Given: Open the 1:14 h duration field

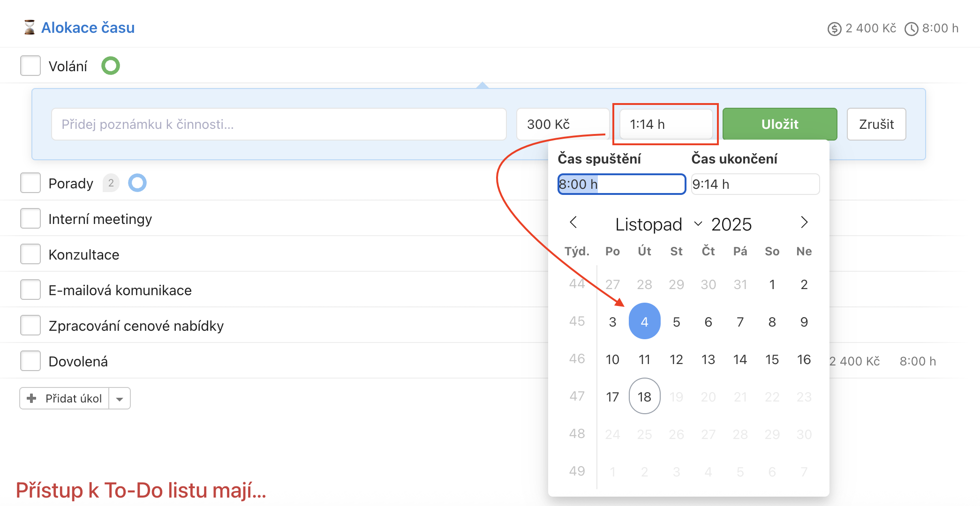Looking at the screenshot, I should coord(666,124).
